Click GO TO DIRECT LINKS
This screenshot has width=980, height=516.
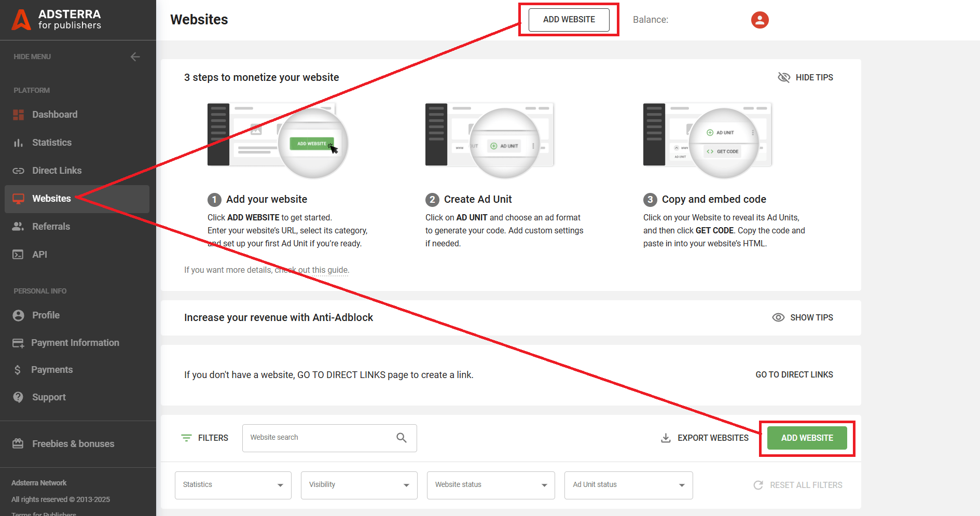point(794,374)
